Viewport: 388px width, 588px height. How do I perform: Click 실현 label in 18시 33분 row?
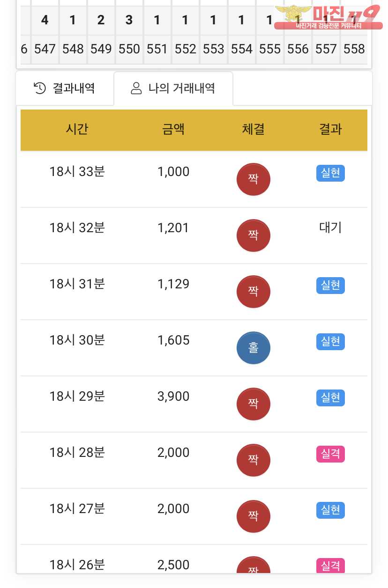pos(330,173)
